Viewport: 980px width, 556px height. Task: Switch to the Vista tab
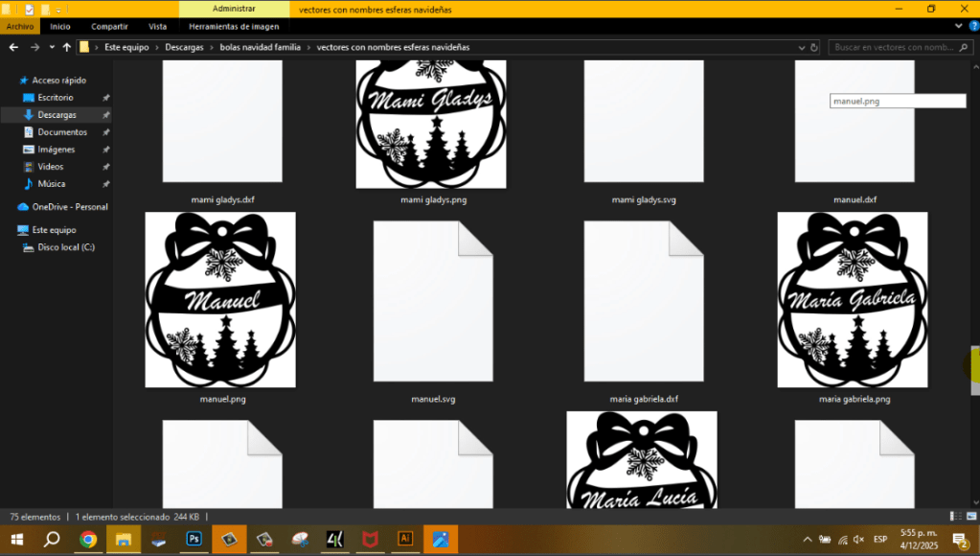pyautogui.click(x=157, y=27)
